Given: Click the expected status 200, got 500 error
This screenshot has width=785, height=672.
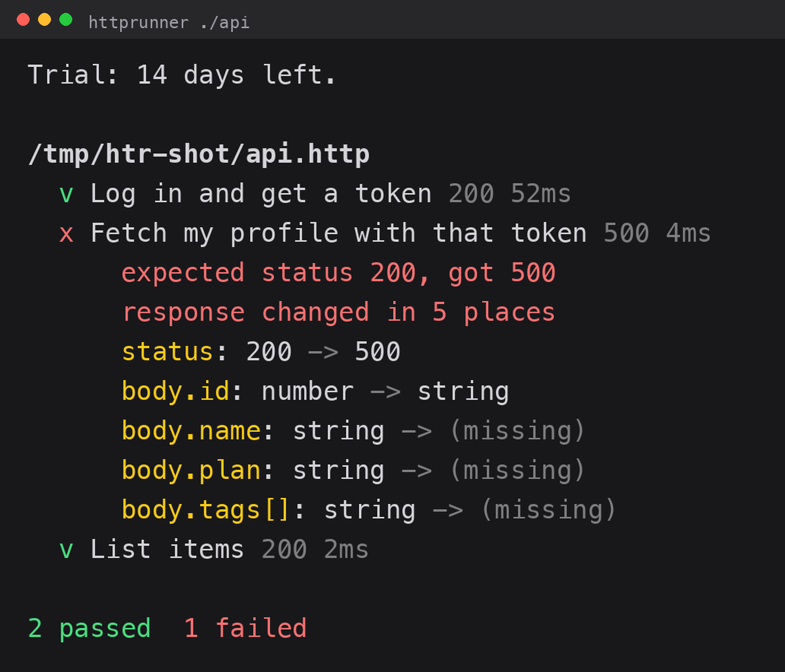Looking at the screenshot, I should tap(338, 273).
